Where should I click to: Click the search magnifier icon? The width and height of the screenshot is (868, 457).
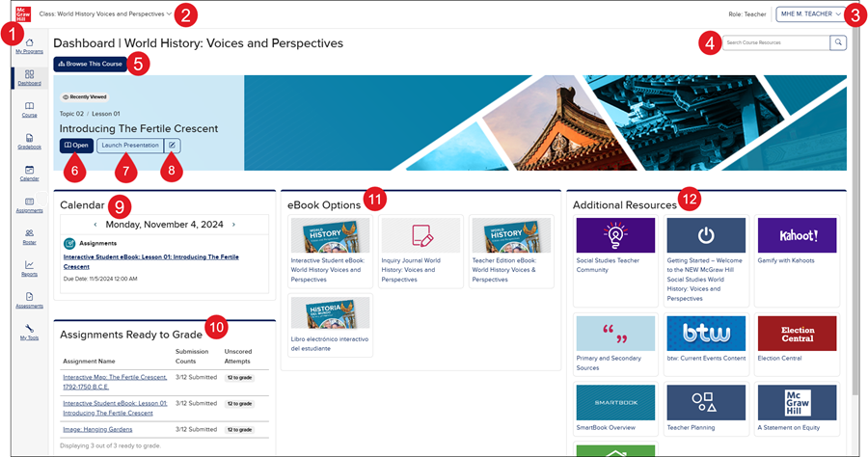coord(838,42)
